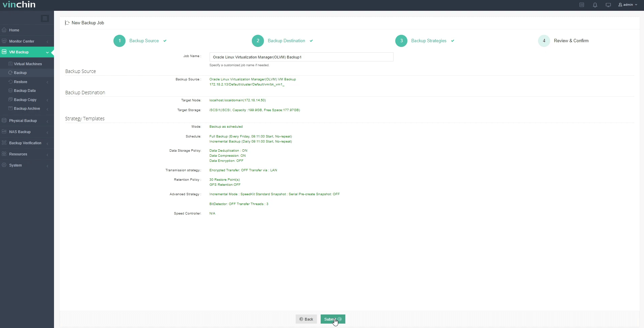Image resolution: width=644 pixels, height=328 pixels.
Task: Click 'GFS Retention:OFF' text
Action: click(225, 185)
